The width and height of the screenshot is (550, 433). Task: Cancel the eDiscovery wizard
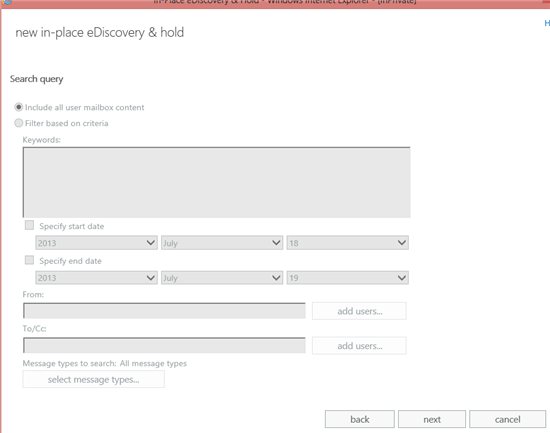(x=507, y=419)
